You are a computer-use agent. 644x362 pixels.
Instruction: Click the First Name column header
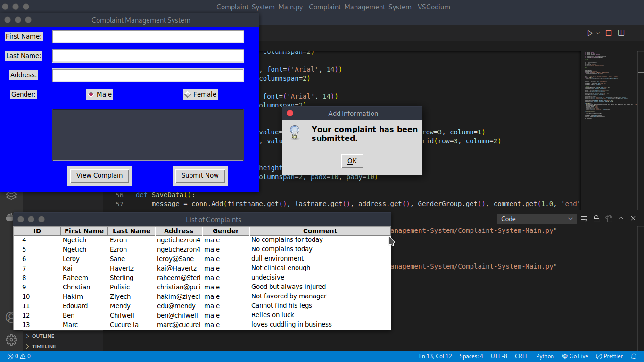click(x=84, y=231)
